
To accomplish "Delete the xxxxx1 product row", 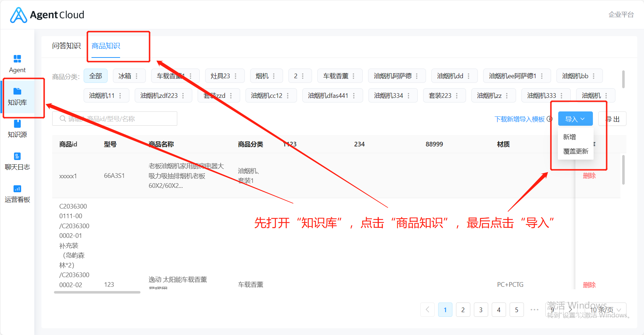I will click(589, 176).
